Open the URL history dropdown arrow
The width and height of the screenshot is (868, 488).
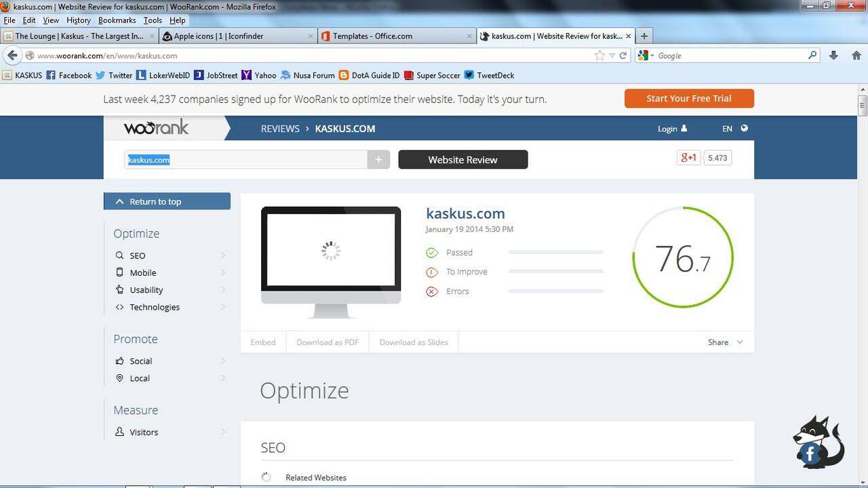pyautogui.click(x=612, y=56)
